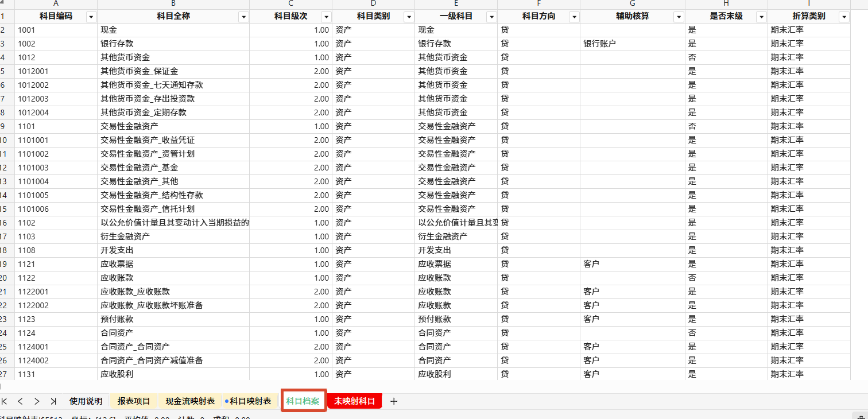The width and height of the screenshot is (868, 419).
Task: Select the 否 cell in the 1101 row
Action: click(x=726, y=126)
